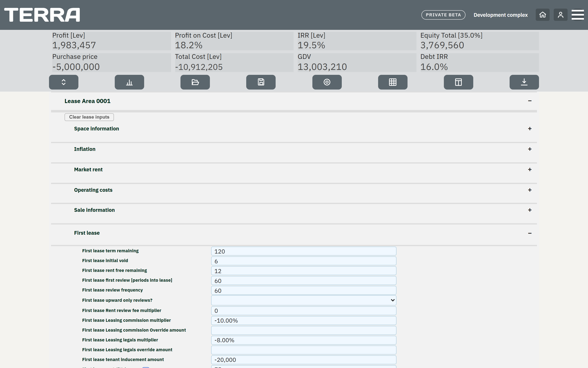This screenshot has width=588, height=368.
Task: Click the Development complex title
Action: pos(501,15)
